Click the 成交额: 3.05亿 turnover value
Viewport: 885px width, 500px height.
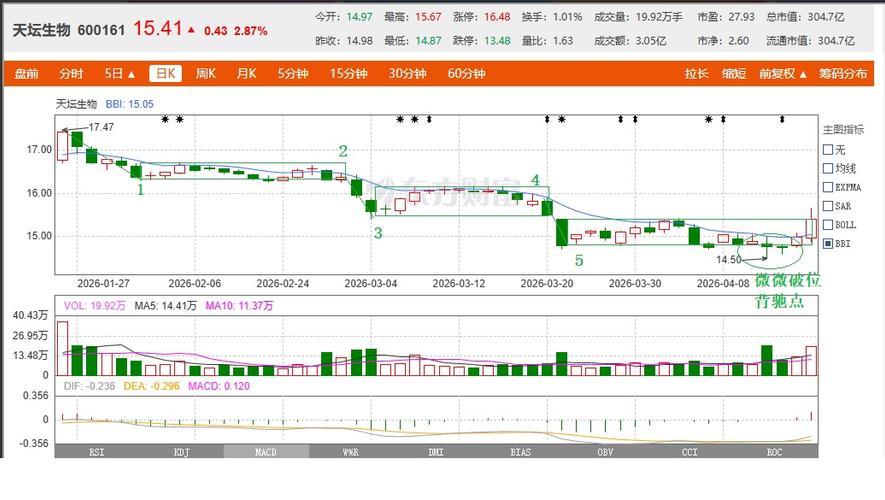coord(630,41)
